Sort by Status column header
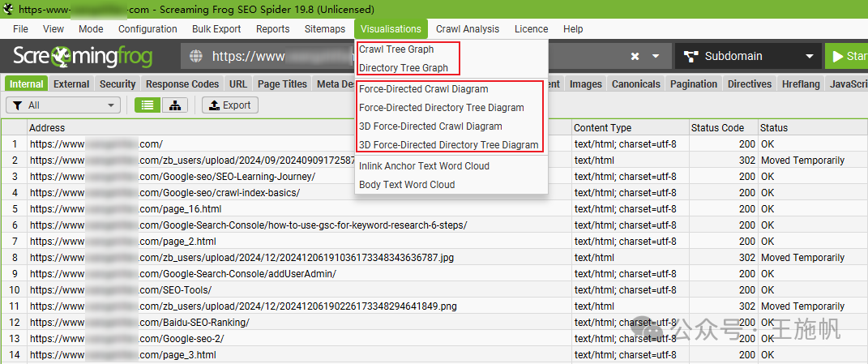 (813, 127)
